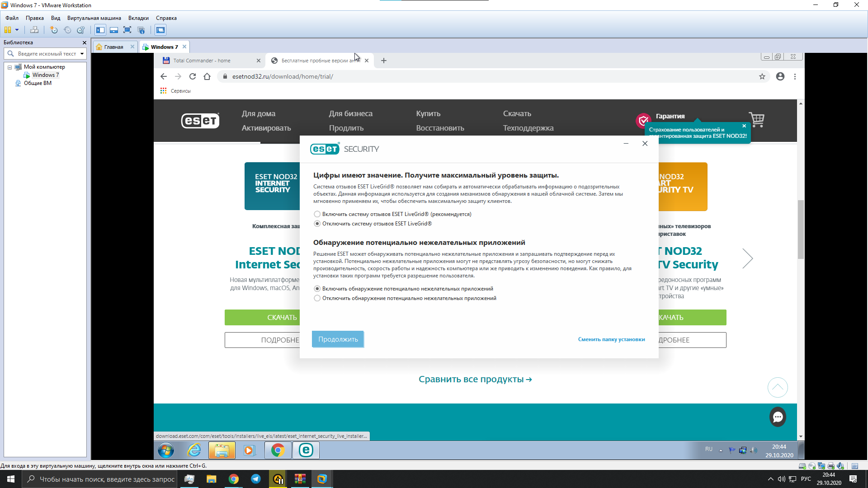Reload the ESET page

point(193,77)
